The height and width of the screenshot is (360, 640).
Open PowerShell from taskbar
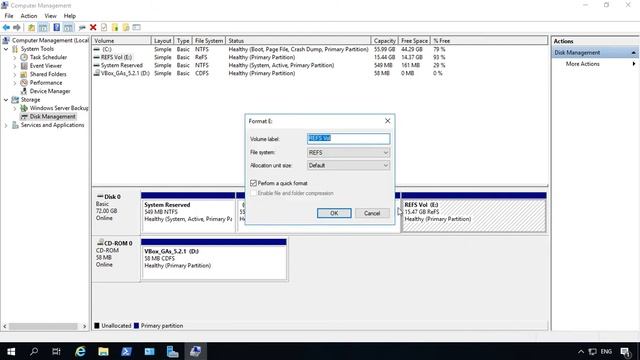(x=126, y=351)
